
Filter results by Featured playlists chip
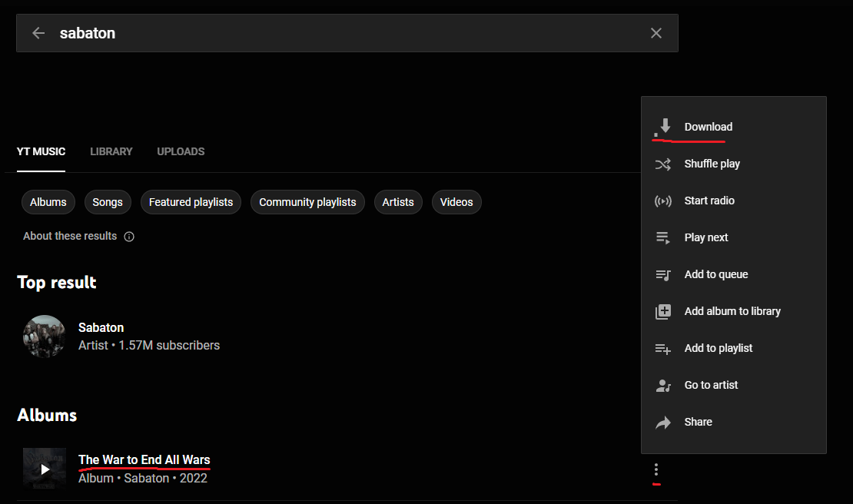191,202
